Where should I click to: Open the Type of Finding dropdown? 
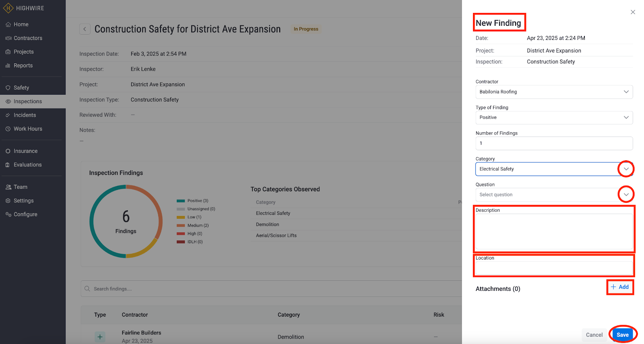tap(554, 118)
